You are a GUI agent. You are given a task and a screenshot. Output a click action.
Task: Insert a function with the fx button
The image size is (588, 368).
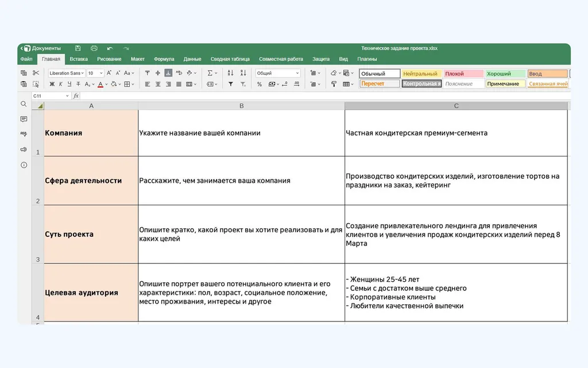point(76,96)
